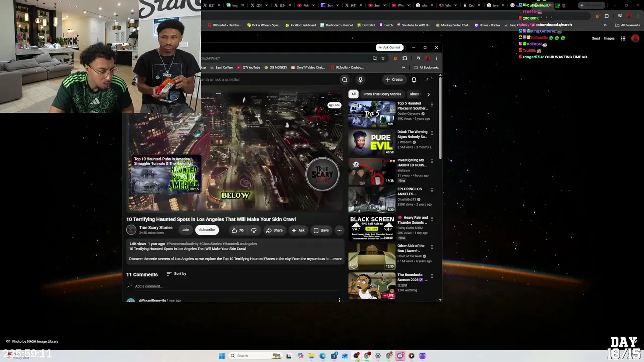Save the video to a playlist
Viewport: 644px width, 362px height.
321,230
